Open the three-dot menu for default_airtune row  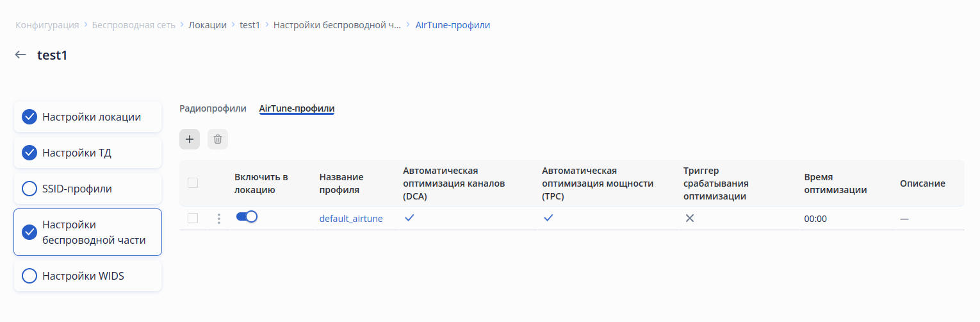click(x=219, y=219)
